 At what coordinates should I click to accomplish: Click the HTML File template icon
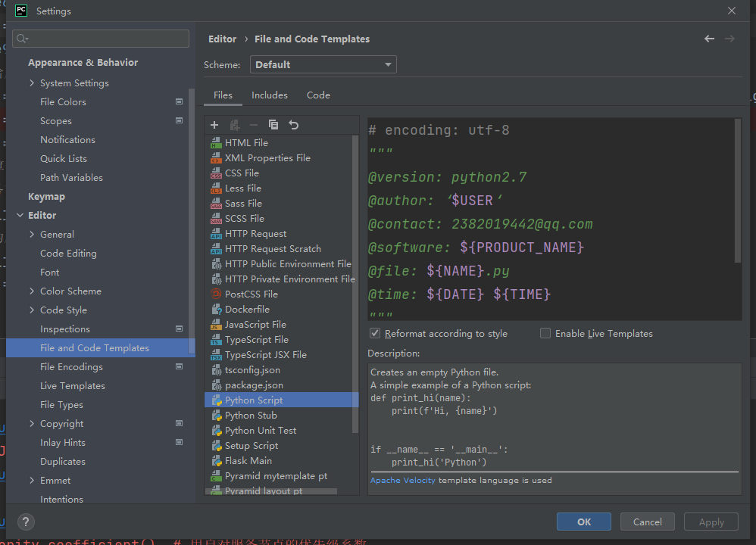click(x=216, y=142)
